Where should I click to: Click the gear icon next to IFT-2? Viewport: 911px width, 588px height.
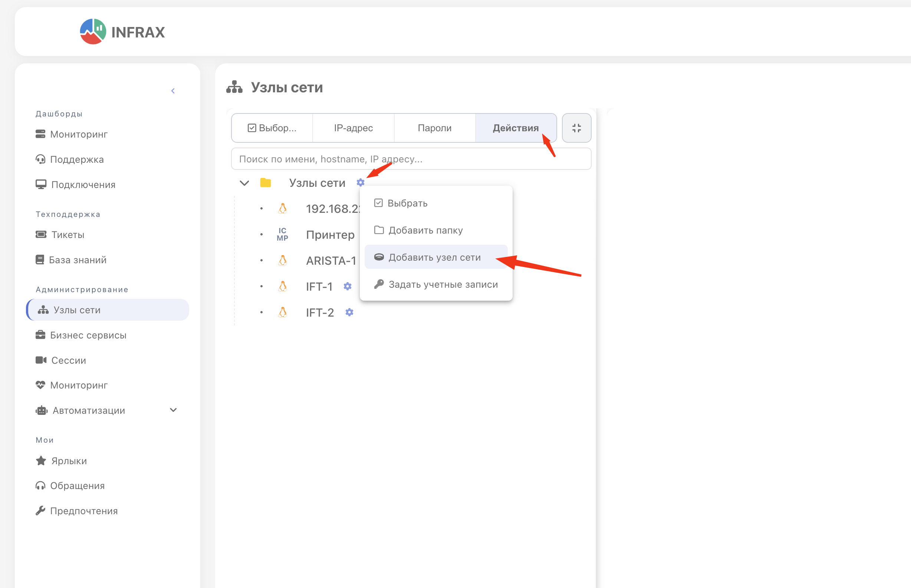[x=349, y=312]
